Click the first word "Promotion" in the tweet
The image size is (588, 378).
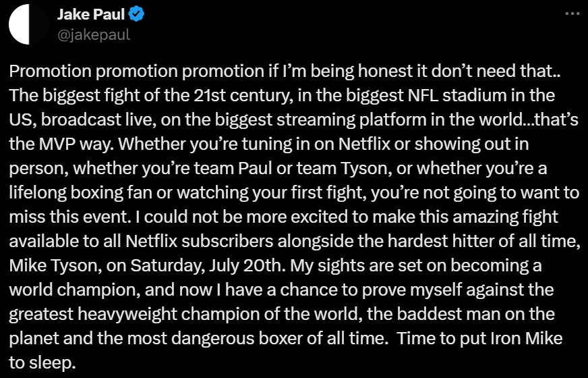[x=51, y=71]
